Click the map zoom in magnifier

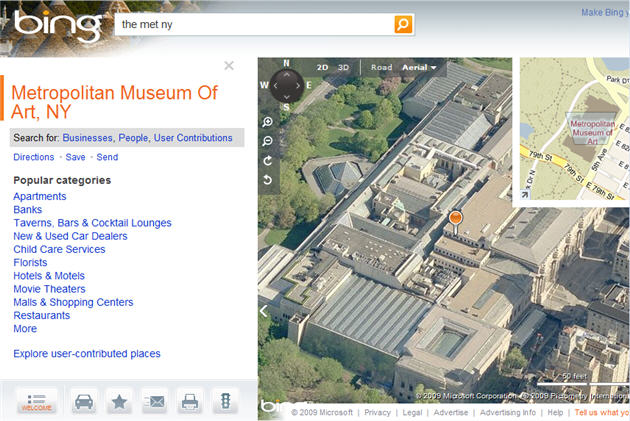tap(268, 122)
